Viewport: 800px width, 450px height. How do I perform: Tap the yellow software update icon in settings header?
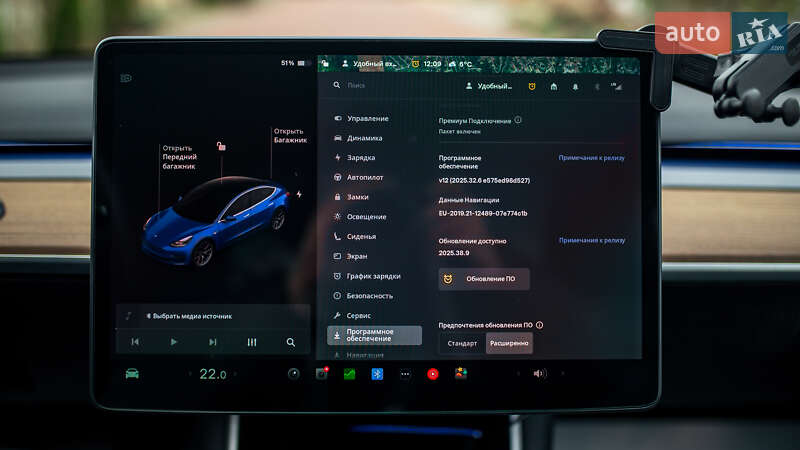click(532, 86)
